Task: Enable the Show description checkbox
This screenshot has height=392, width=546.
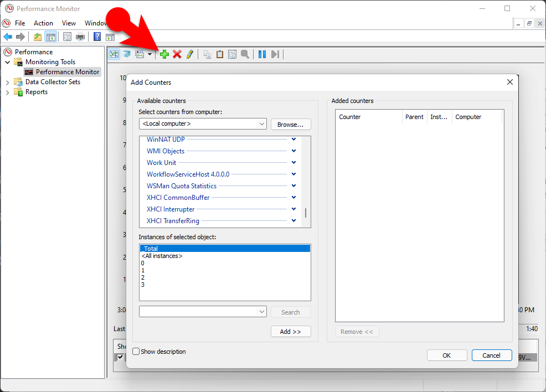Action: pyautogui.click(x=136, y=352)
